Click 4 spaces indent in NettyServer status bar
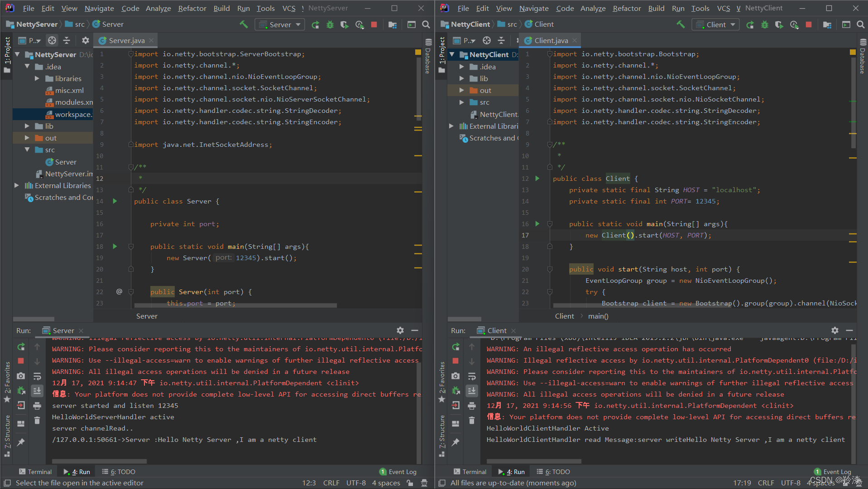Viewport: 868px width, 489px height. point(386,483)
